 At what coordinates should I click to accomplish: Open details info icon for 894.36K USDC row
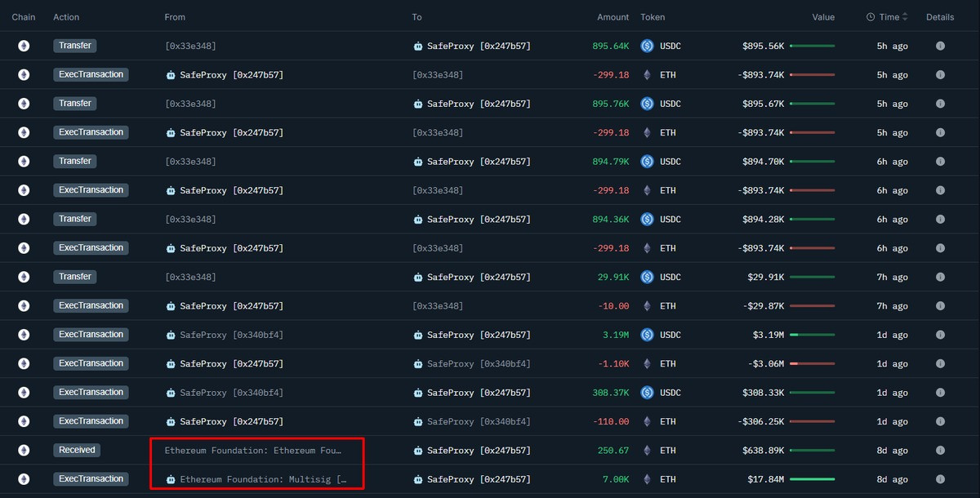(x=940, y=219)
